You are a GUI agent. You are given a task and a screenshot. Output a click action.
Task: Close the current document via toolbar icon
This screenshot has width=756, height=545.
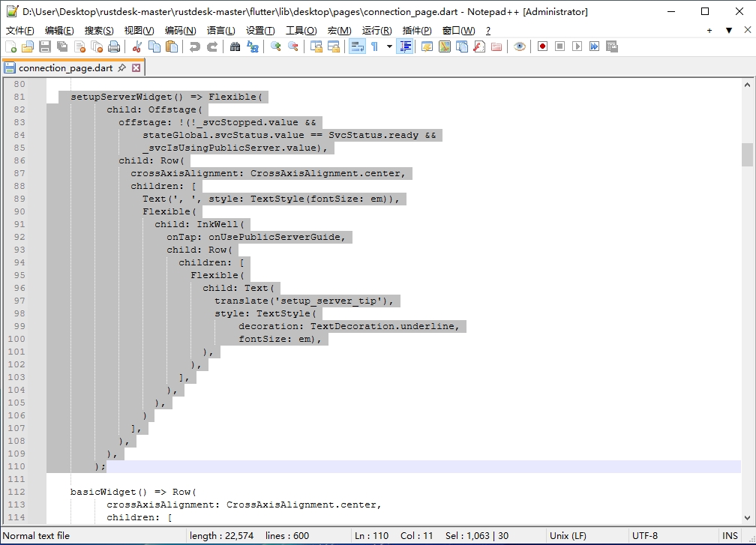(x=80, y=46)
